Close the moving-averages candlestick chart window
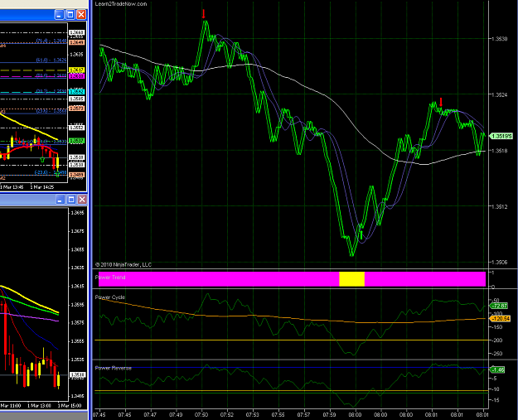The image size is (518, 420). (82, 200)
